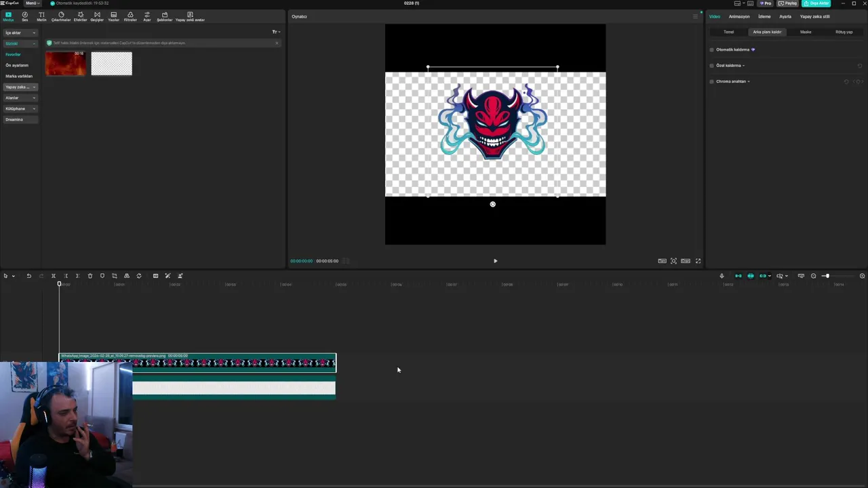Open the Şablonlar templates panel
This screenshot has height=488, width=868.
pyautogui.click(x=165, y=16)
